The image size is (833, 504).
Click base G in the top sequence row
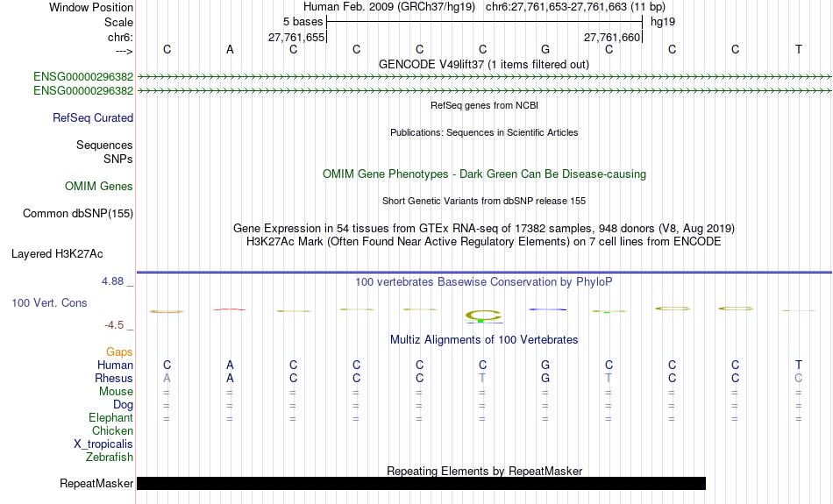545,49
